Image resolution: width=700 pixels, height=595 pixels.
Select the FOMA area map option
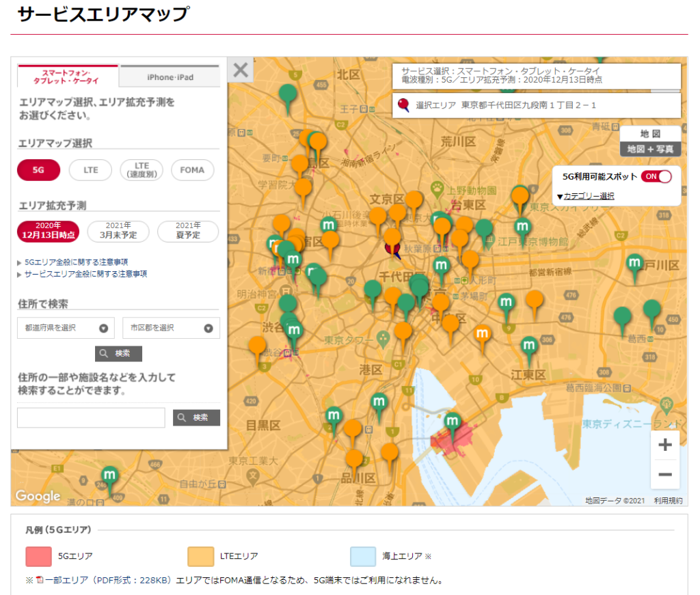(x=192, y=170)
